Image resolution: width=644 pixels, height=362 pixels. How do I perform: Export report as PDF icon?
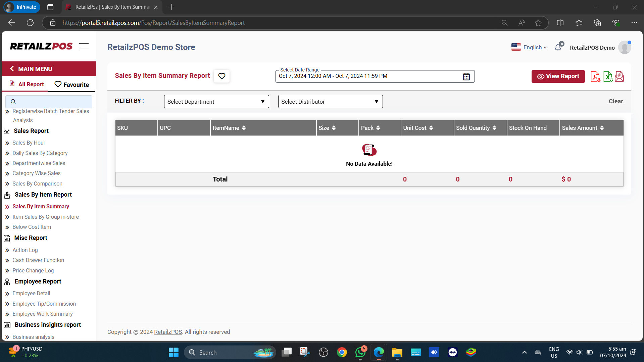[x=595, y=76]
